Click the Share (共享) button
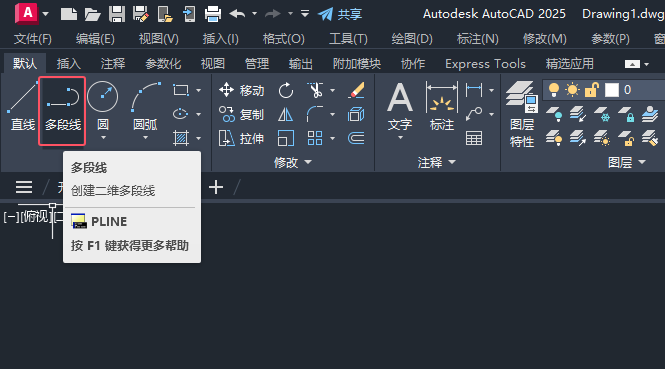 point(339,14)
